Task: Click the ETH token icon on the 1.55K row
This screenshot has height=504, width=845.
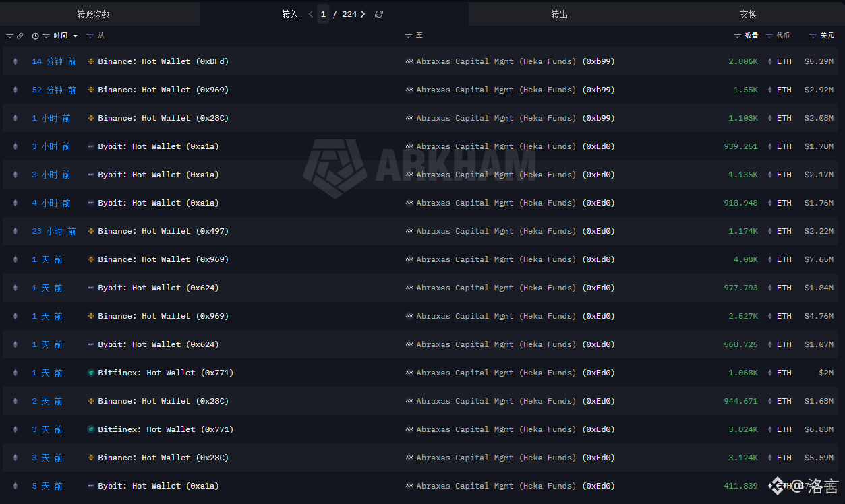Action: (x=769, y=90)
